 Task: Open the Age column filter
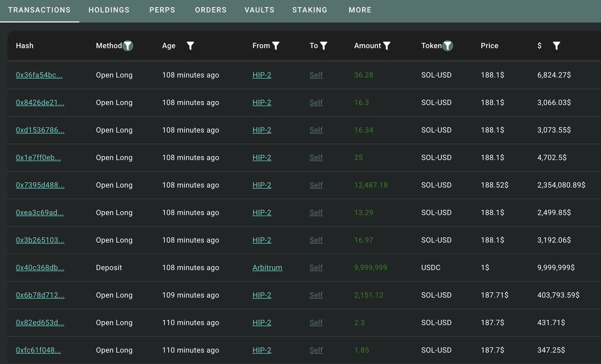[x=190, y=46]
